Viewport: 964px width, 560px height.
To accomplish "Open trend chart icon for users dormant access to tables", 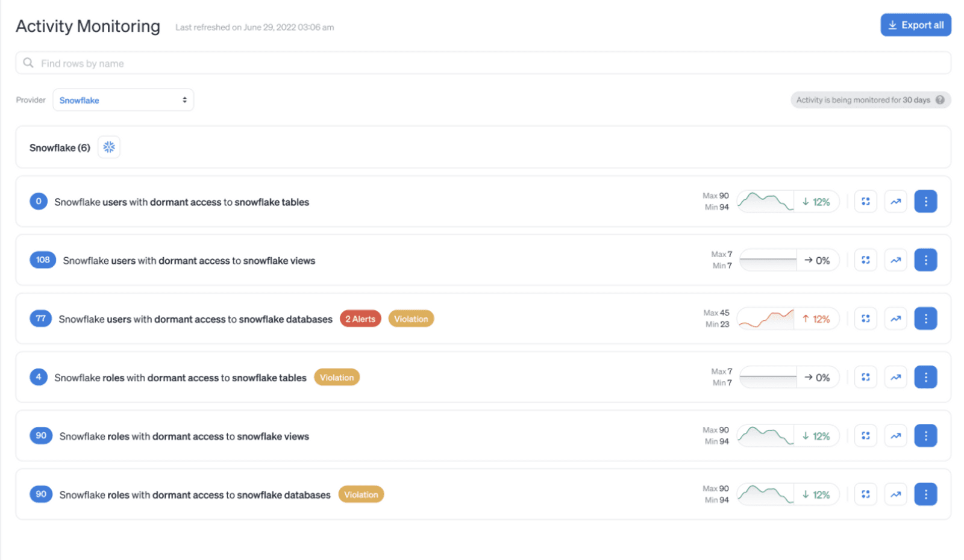I will 896,202.
